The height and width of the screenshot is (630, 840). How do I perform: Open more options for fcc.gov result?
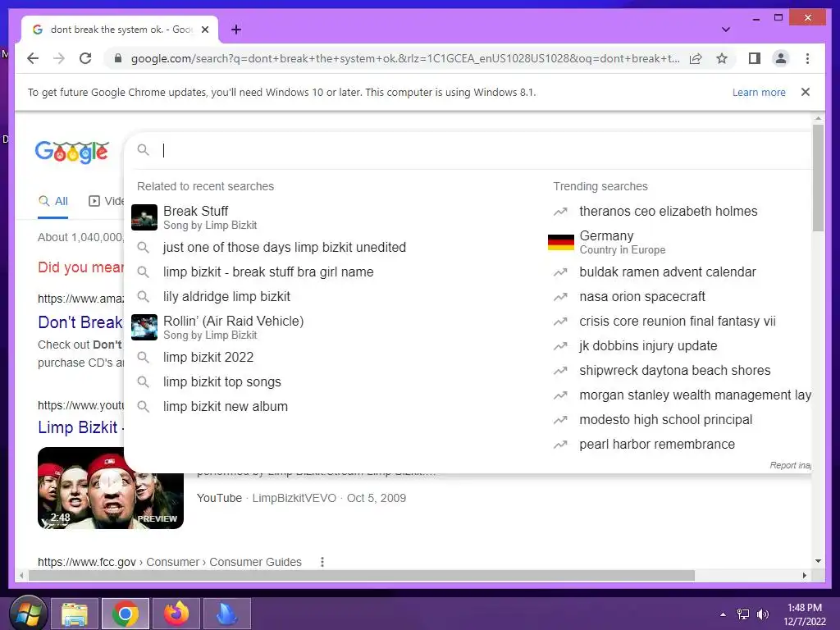(x=322, y=562)
